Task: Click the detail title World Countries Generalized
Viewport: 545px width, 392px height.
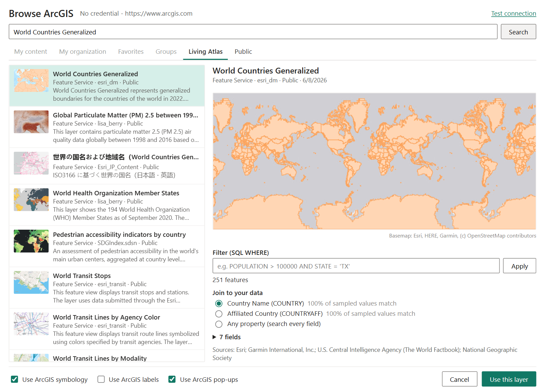Action: (x=266, y=70)
